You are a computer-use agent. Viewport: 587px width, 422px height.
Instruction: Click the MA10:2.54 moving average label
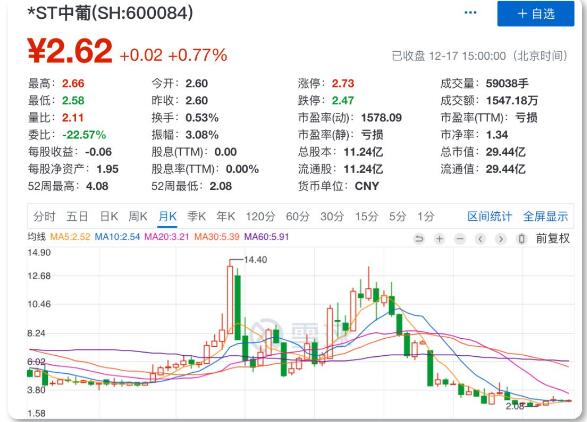[x=117, y=237]
